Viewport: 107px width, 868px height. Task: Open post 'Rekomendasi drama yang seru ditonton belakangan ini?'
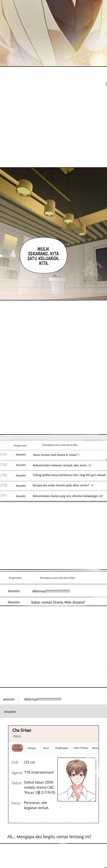68,496
